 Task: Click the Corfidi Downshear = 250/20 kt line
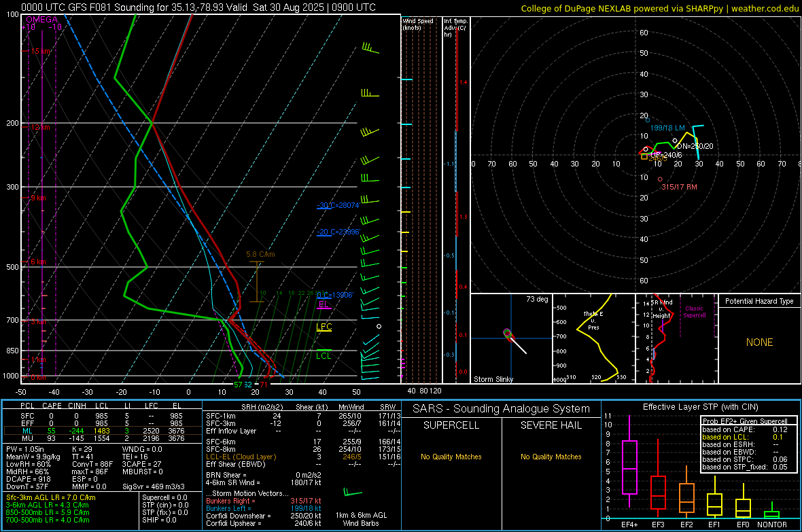click(x=264, y=516)
